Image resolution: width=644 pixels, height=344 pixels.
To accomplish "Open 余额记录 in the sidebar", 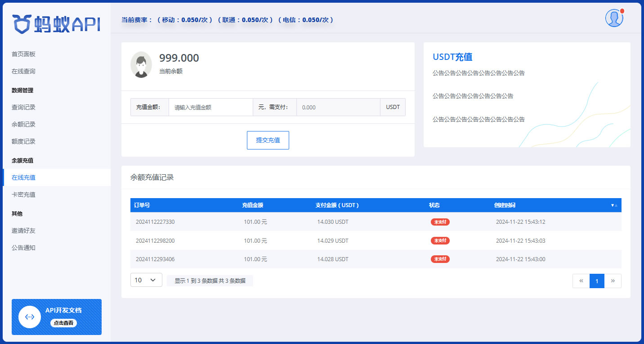I will (x=23, y=124).
